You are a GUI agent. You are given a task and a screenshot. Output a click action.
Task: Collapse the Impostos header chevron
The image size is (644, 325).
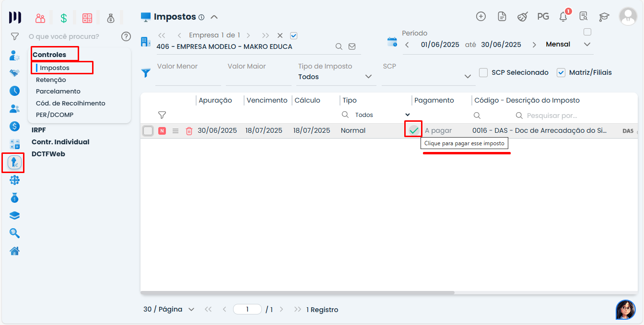(214, 17)
